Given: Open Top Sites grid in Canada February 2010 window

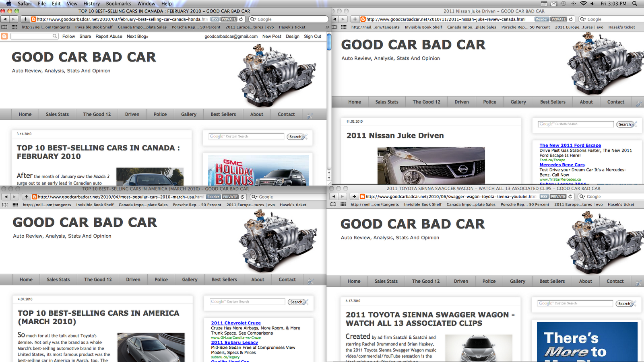Looking at the screenshot, I should pos(14,27).
